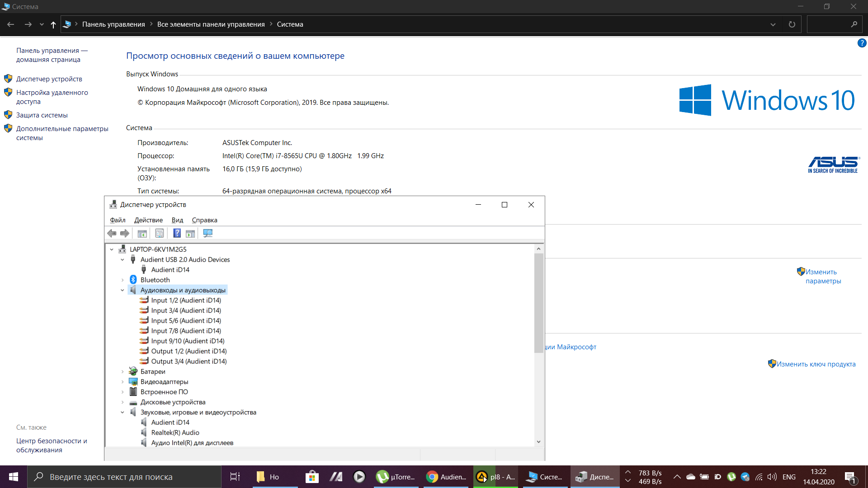868x488 pixels.
Task: Open Microsoft Store taskbar icon
Action: (312, 477)
